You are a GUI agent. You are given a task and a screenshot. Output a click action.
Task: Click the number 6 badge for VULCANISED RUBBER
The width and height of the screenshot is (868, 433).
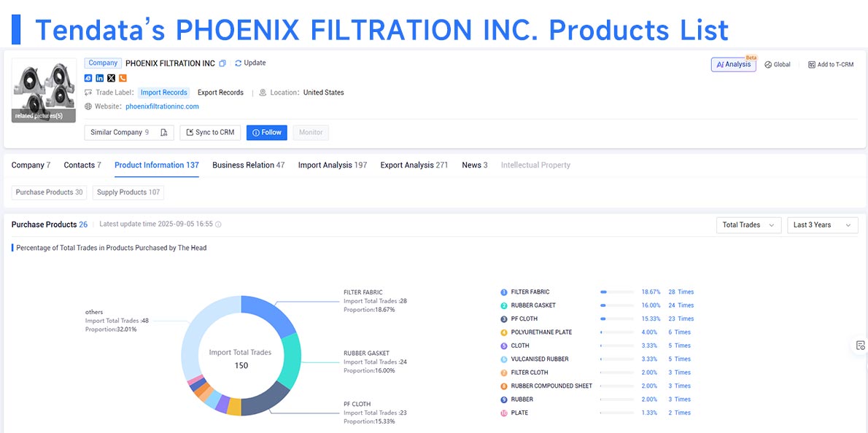tap(504, 359)
